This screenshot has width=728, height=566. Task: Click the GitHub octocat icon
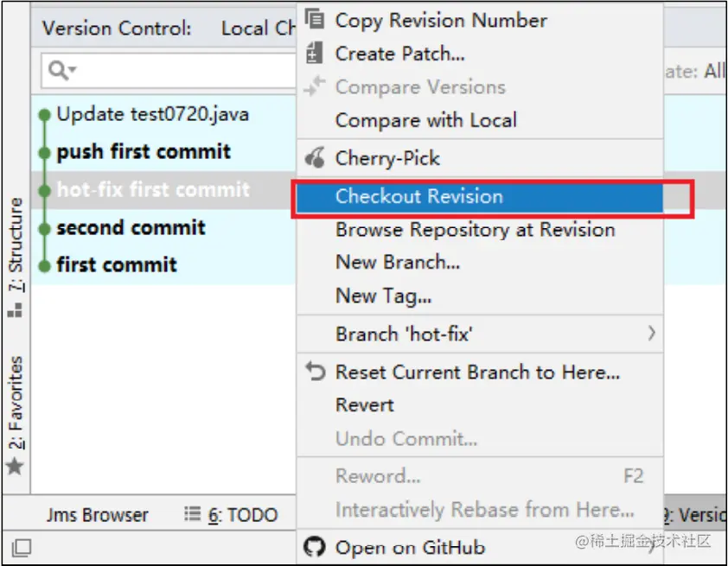tap(315, 546)
